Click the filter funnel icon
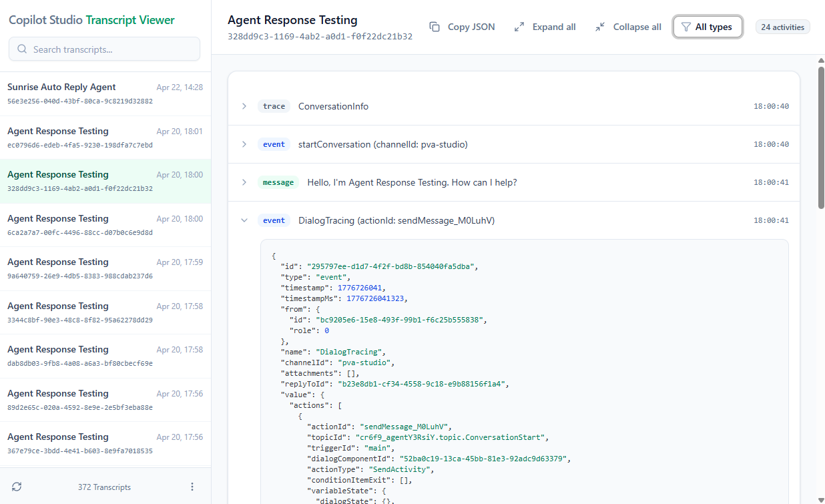Image resolution: width=825 pixels, height=504 pixels. tap(685, 27)
